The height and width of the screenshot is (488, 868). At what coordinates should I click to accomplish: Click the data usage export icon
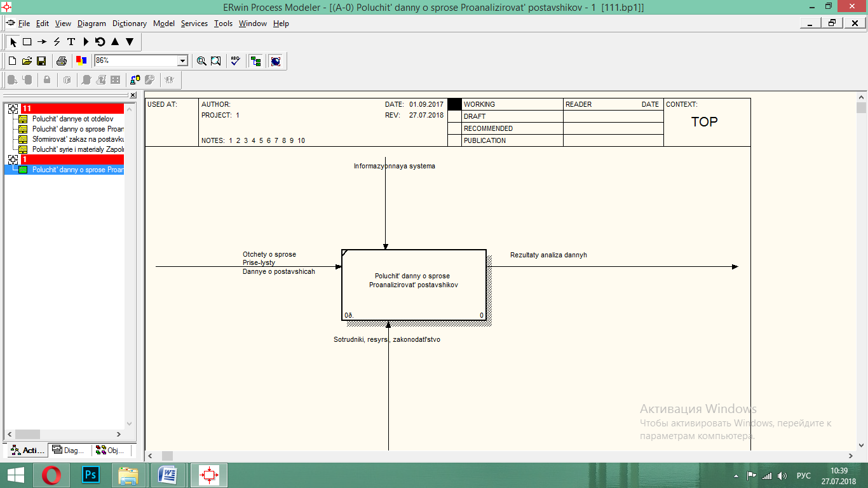tap(135, 80)
